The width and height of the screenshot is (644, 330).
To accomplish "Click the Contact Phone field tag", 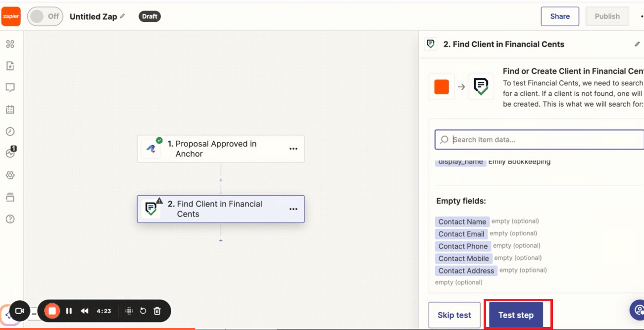I will (463, 246).
